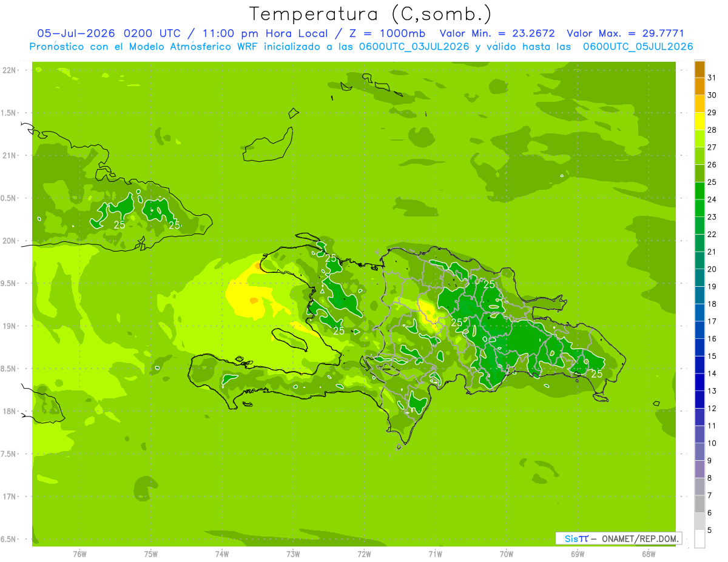Pick the yellow legend swatch between 28 and 29

[x=699, y=121]
